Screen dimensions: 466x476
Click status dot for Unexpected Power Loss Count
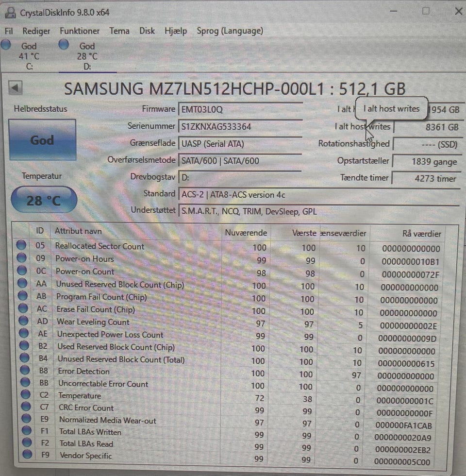24,333
